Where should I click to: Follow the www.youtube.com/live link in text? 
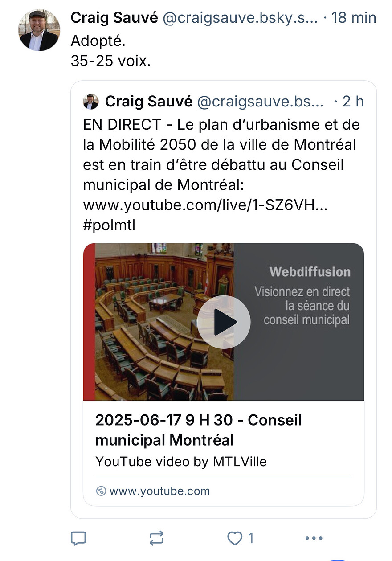click(205, 205)
